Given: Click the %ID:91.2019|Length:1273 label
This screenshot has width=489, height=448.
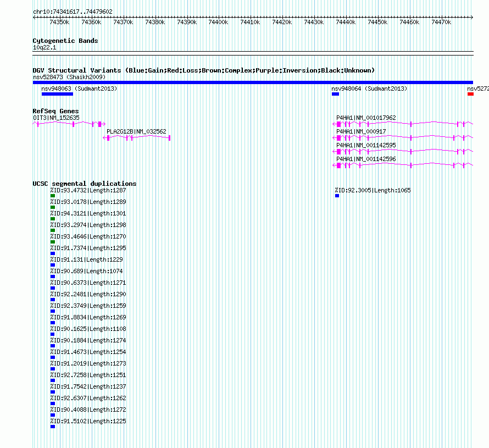Looking at the screenshot, I should [88, 363].
